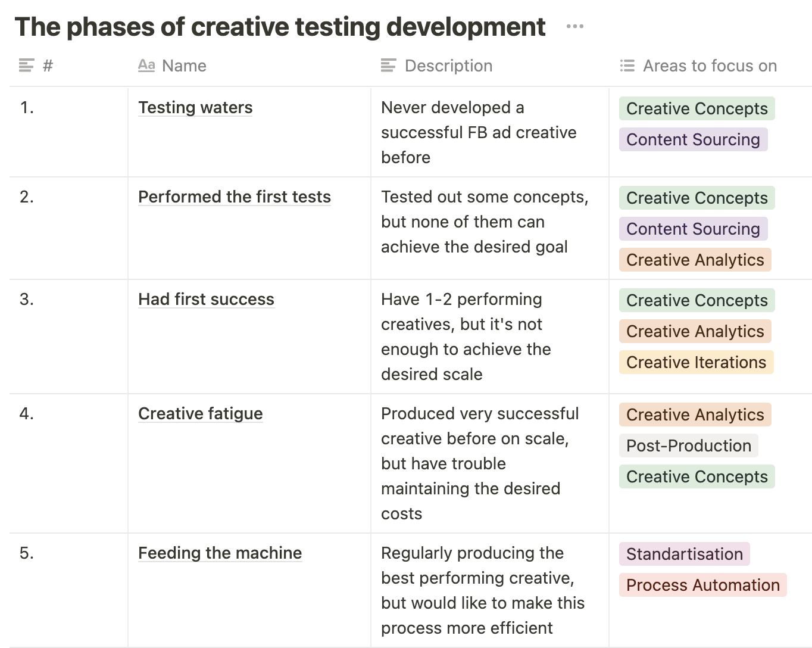
Task: Click the Description column text icon
Action: coord(388,66)
